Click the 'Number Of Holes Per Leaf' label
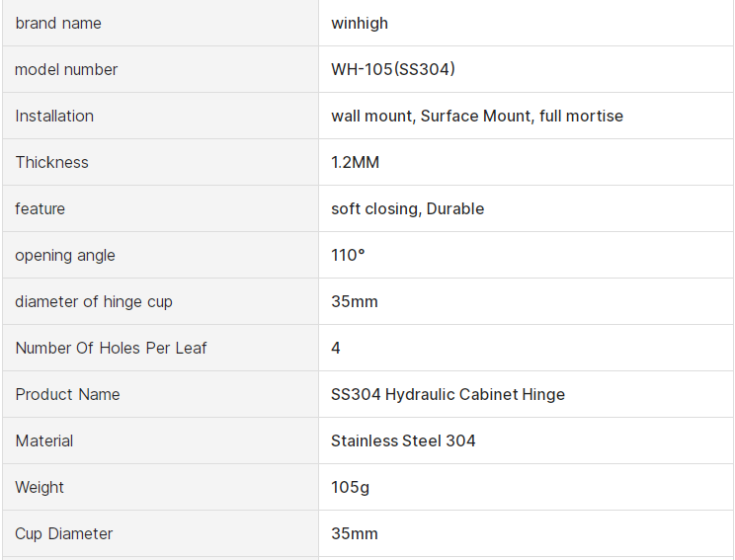The width and height of the screenshot is (735, 560). coord(111,348)
